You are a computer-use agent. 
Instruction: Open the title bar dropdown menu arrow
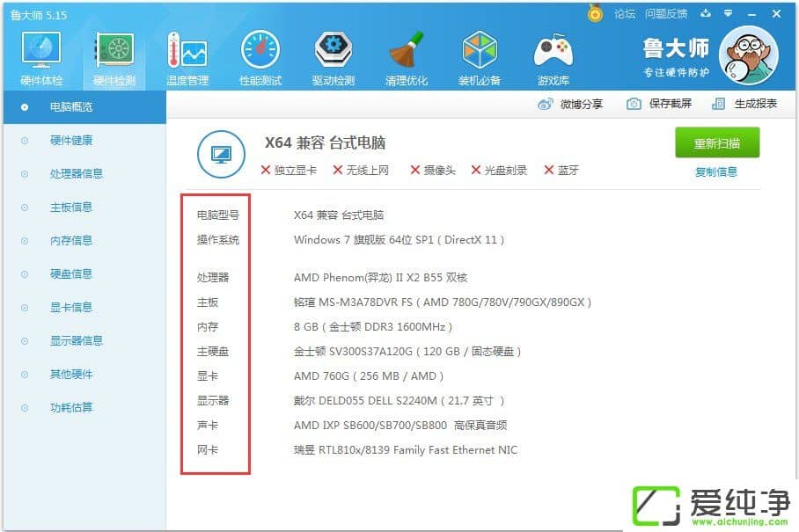point(728,13)
